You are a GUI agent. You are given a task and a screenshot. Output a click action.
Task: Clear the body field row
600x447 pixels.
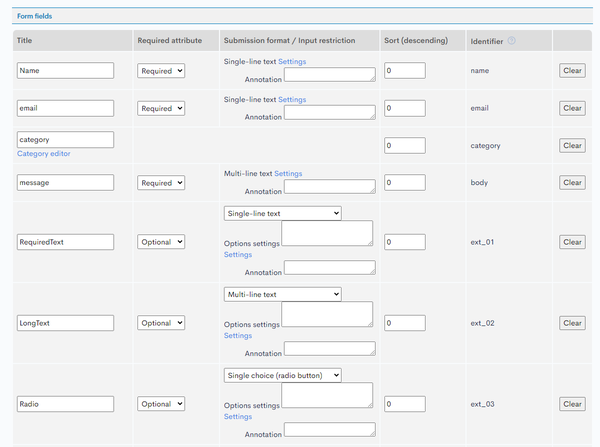[x=572, y=183]
